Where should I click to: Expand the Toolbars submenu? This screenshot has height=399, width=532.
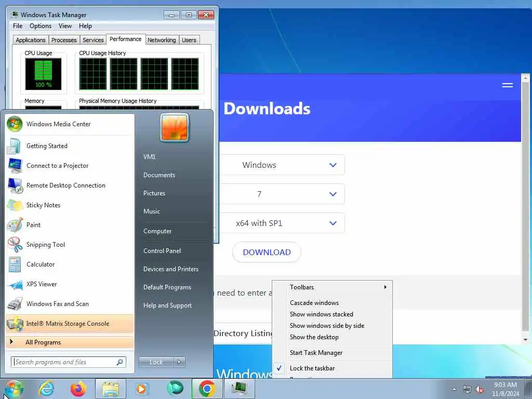click(332, 287)
